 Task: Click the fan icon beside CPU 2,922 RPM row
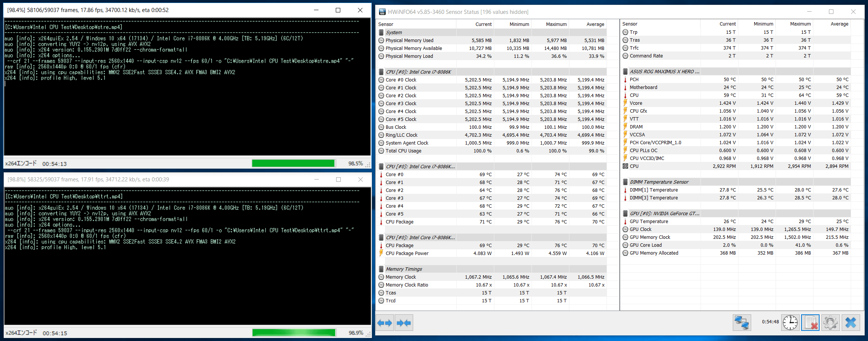625,166
